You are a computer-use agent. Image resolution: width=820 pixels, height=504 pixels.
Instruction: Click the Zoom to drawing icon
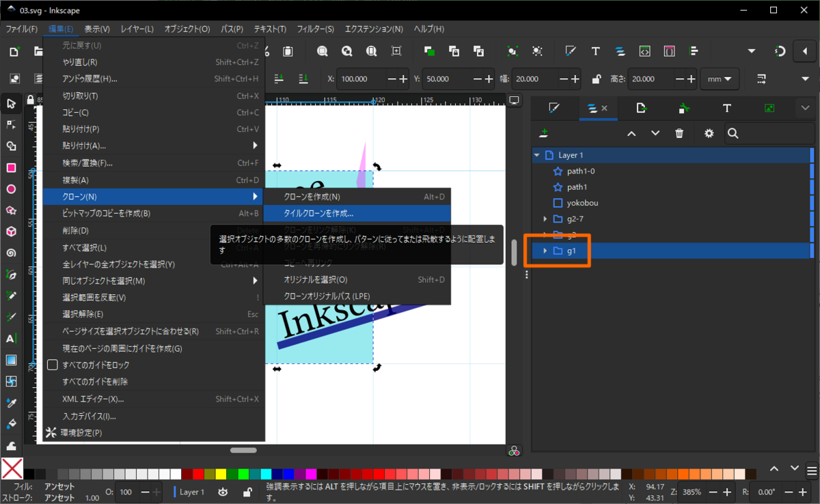[346, 51]
